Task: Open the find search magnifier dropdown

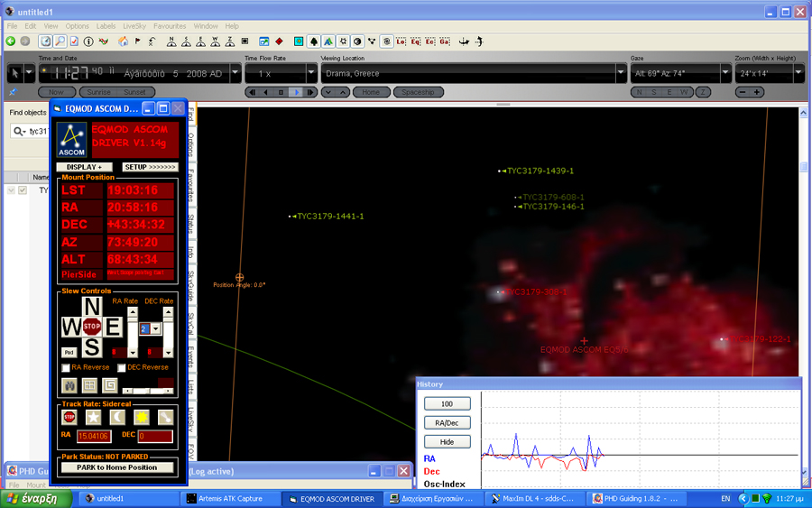Action: point(19,132)
